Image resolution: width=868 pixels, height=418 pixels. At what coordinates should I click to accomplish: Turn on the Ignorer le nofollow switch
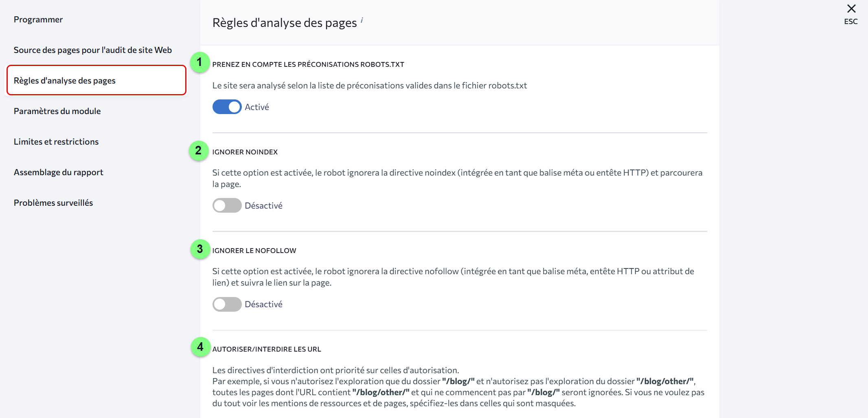coord(227,304)
